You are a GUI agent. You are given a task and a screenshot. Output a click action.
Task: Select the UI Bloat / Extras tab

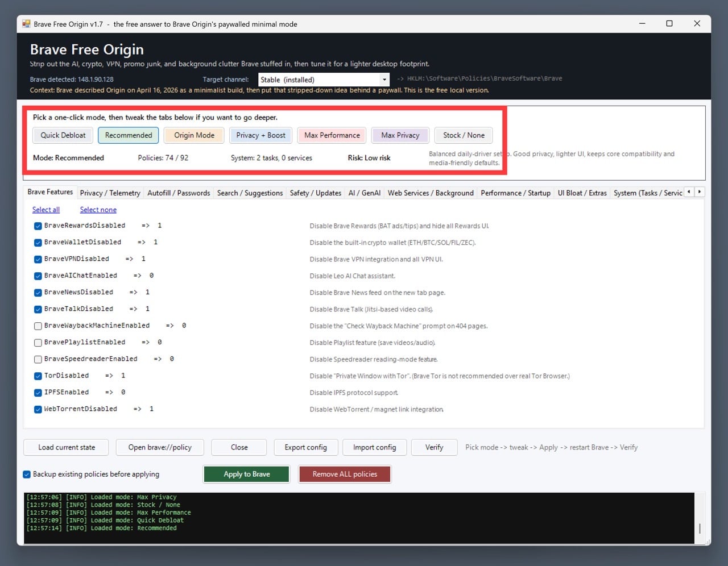[x=582, y=193]
